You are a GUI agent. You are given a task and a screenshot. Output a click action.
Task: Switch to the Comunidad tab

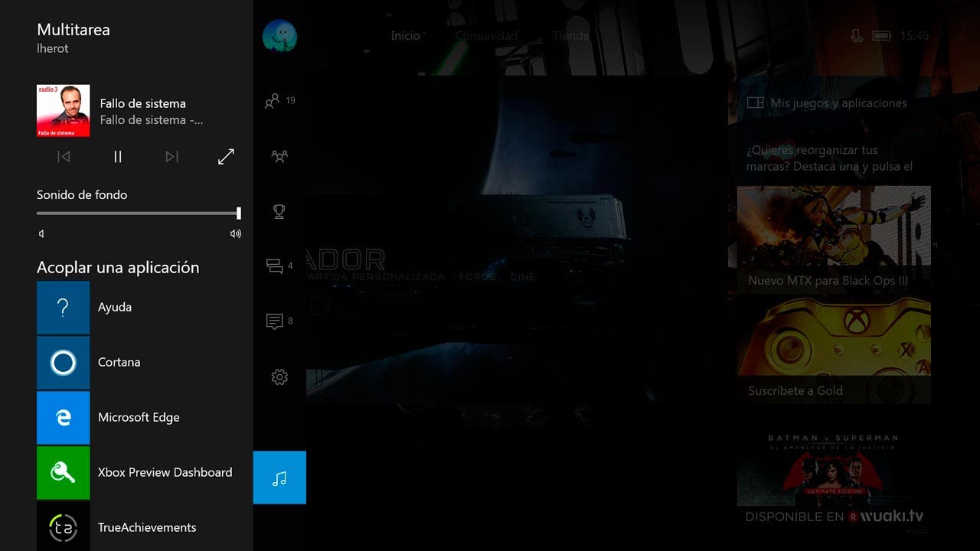pos(486,36)
